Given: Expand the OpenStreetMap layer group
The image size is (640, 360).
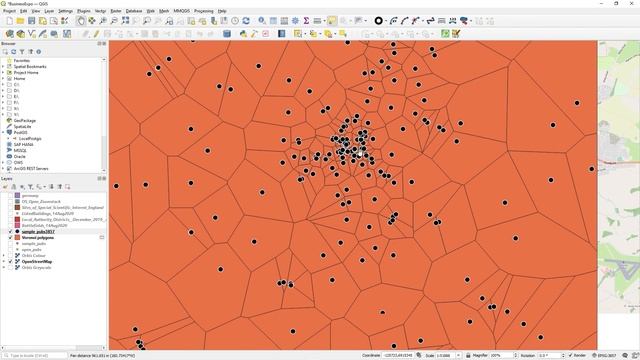Looking at the screenshot, I should (4, 262).
